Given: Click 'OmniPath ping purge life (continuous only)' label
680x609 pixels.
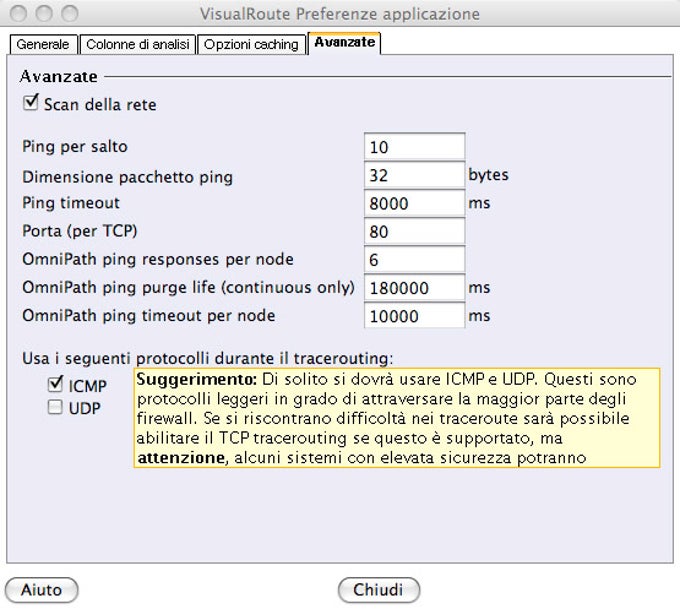Looking at the screenshot, I should click(189, 287).
